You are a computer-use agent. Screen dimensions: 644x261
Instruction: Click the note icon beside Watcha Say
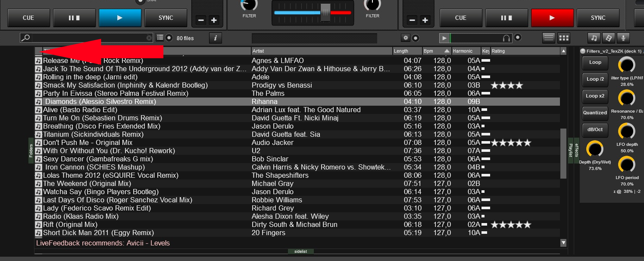[38, 192]
